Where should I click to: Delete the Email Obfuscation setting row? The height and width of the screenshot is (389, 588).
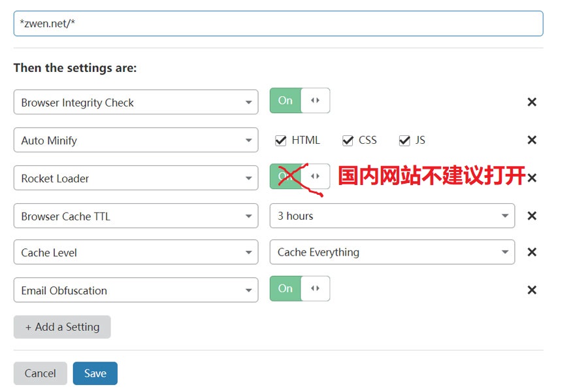click(x=532, y=290)
